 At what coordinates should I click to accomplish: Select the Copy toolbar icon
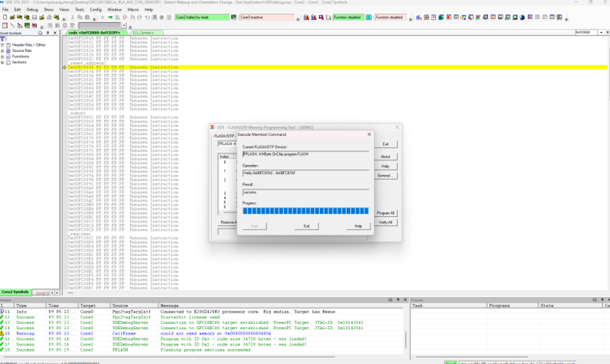tap(80, 17)
